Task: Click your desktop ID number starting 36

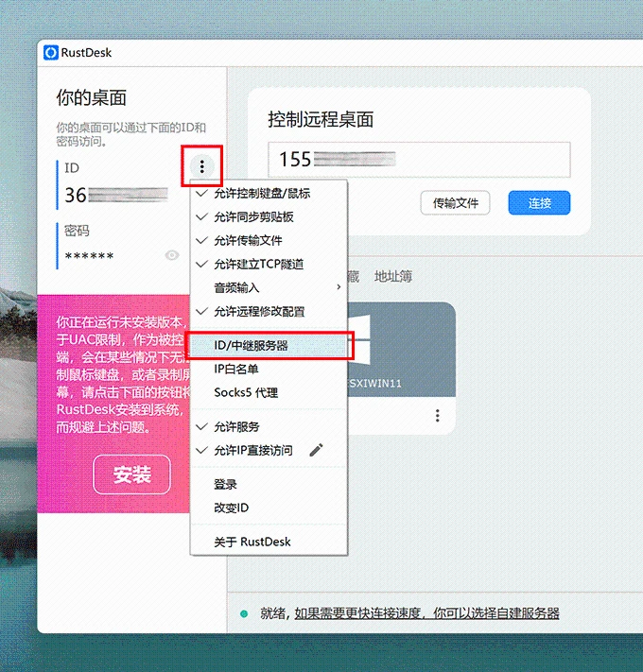Action: 116,195
